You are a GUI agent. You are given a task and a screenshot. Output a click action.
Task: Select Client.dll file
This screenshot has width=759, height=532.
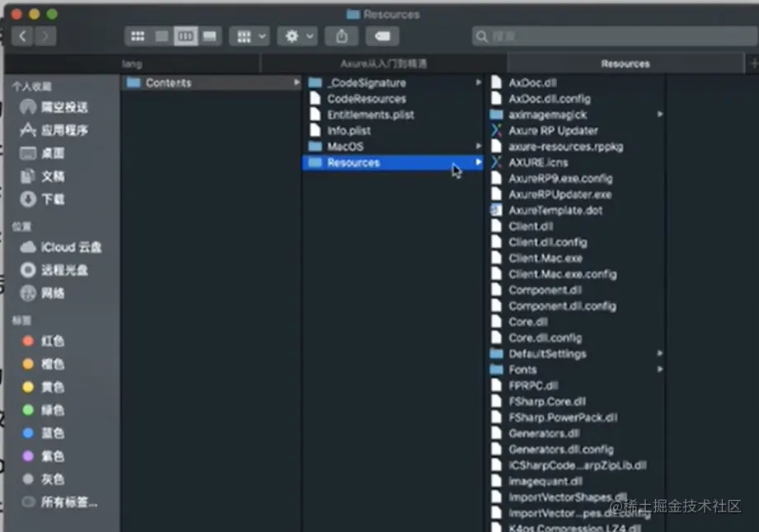pyautogui.click(x=575, y=226)
